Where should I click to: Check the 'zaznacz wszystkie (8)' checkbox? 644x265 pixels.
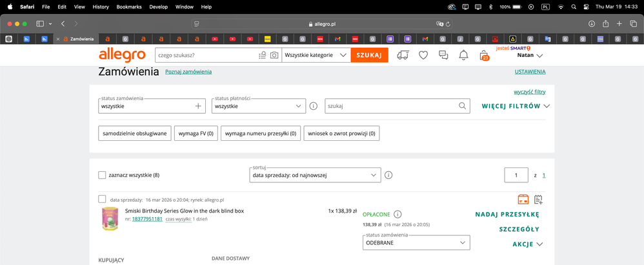(102, 175)
